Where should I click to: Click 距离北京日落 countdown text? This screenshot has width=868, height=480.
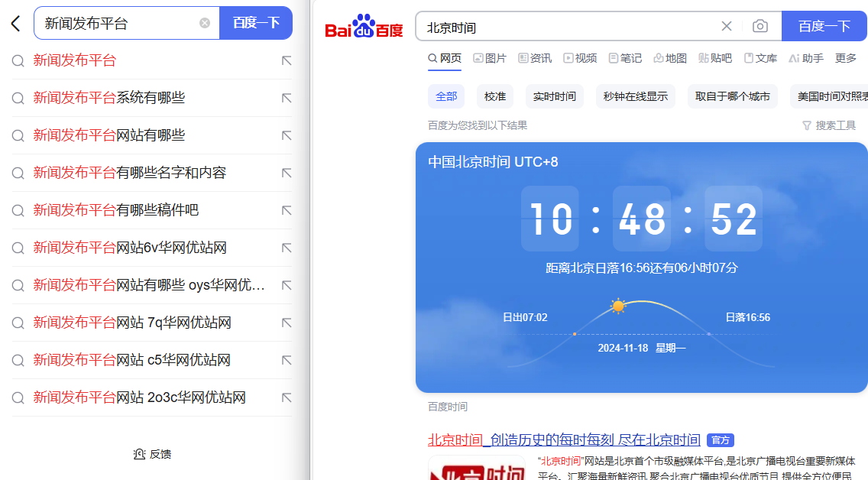point(642,268)
